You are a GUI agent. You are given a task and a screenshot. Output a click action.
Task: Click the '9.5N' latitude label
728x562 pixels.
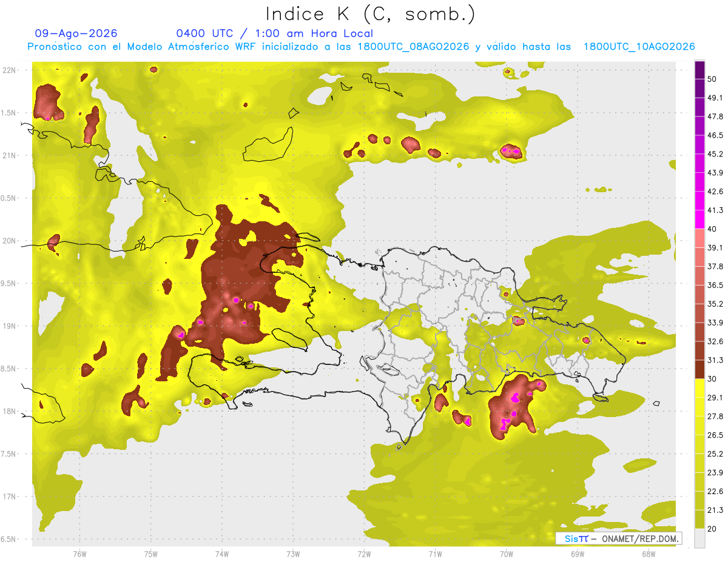(8, 283)
